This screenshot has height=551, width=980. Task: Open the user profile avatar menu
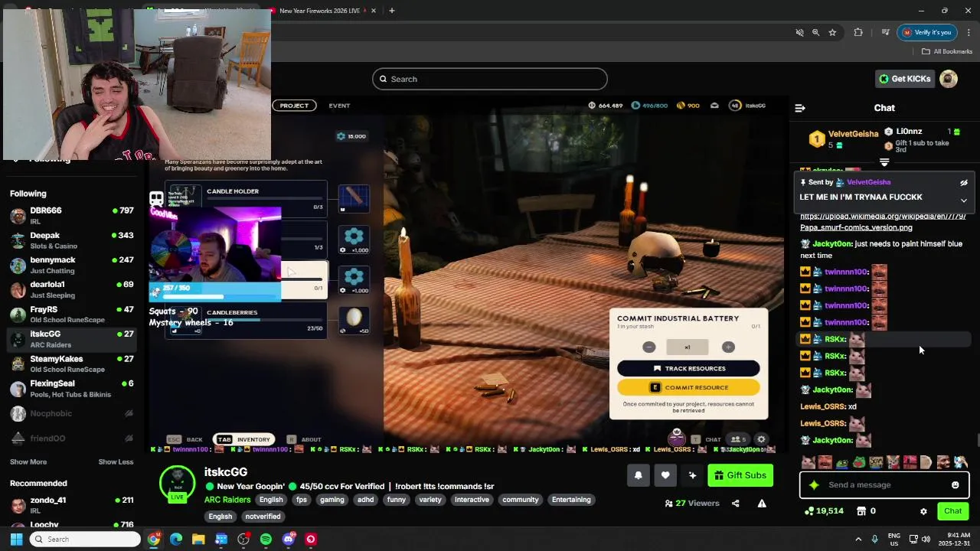pyautogui.click(x=949, y=79)
